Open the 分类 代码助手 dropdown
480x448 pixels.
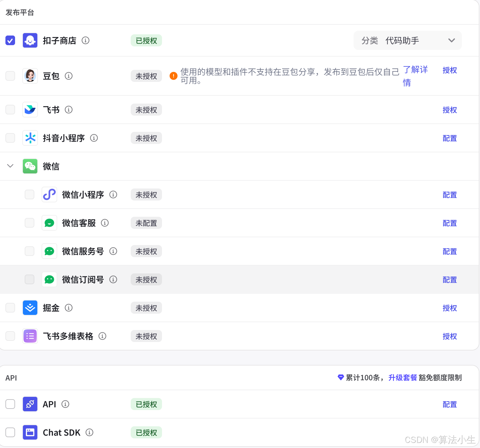[x=408, y=40]
